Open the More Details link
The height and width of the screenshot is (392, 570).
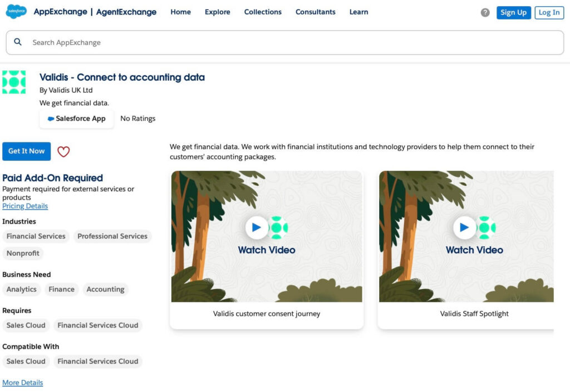22,383
